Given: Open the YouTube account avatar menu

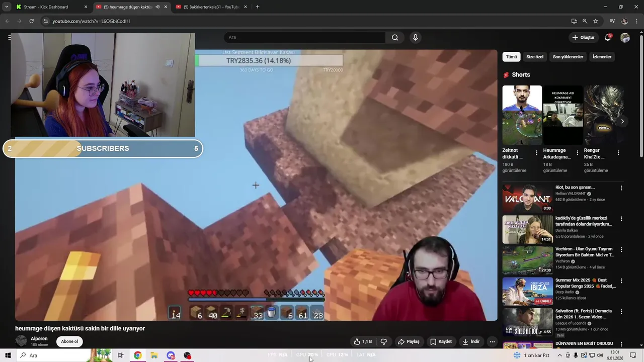Looking at the screenshot, I should (625, 38).
